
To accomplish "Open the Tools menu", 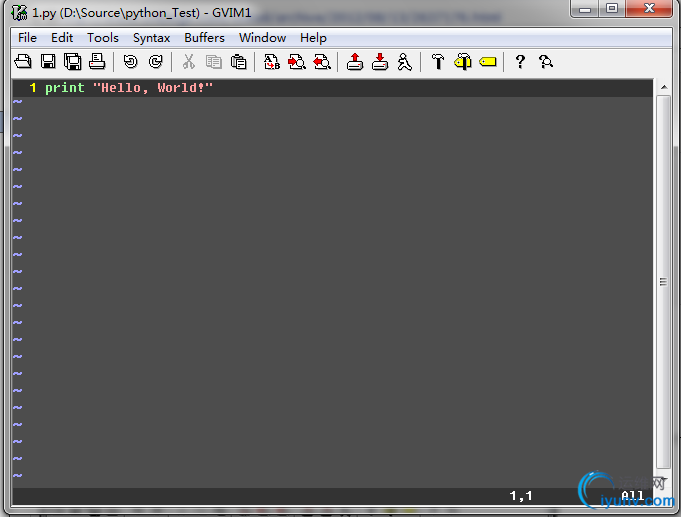I will click(x=103, y=38).
